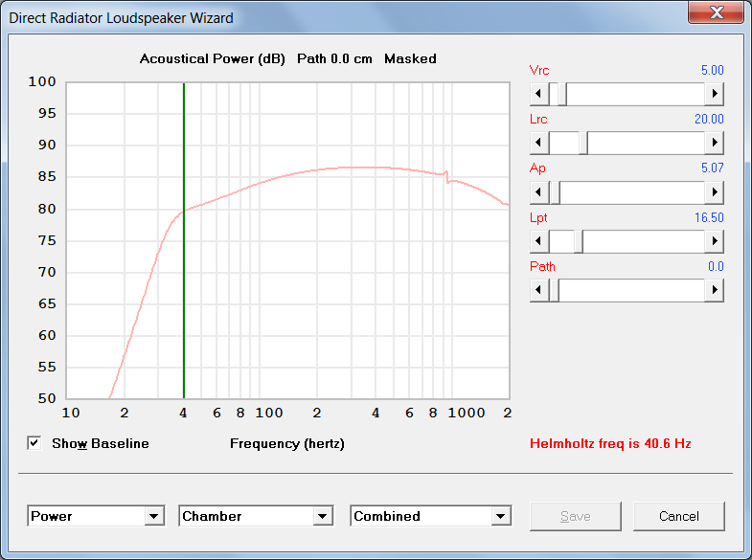Image resolution: width=752 pixels, height=560 pixels.
Task: Click the Ap value 5.07
Action: click(712, 168)
